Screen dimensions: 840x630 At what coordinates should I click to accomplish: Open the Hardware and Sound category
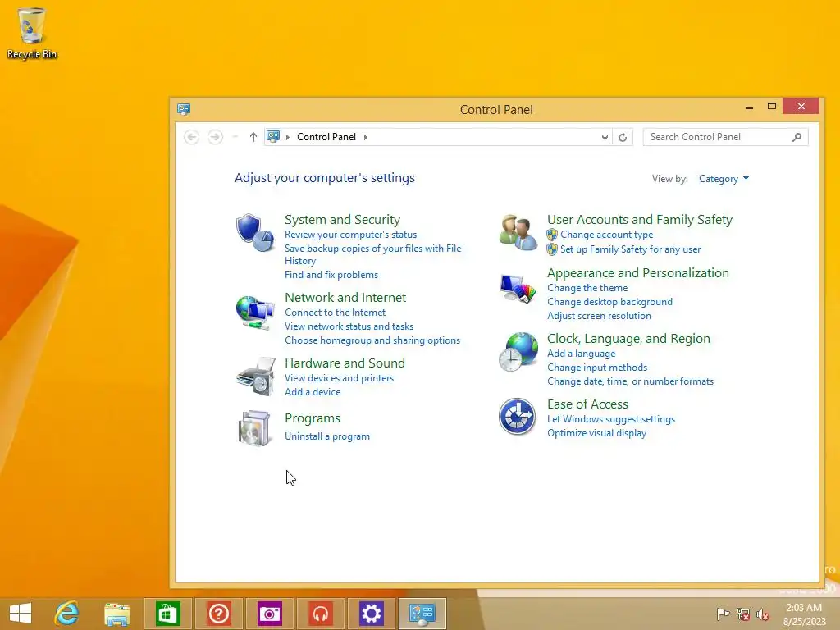click(345, 363)
